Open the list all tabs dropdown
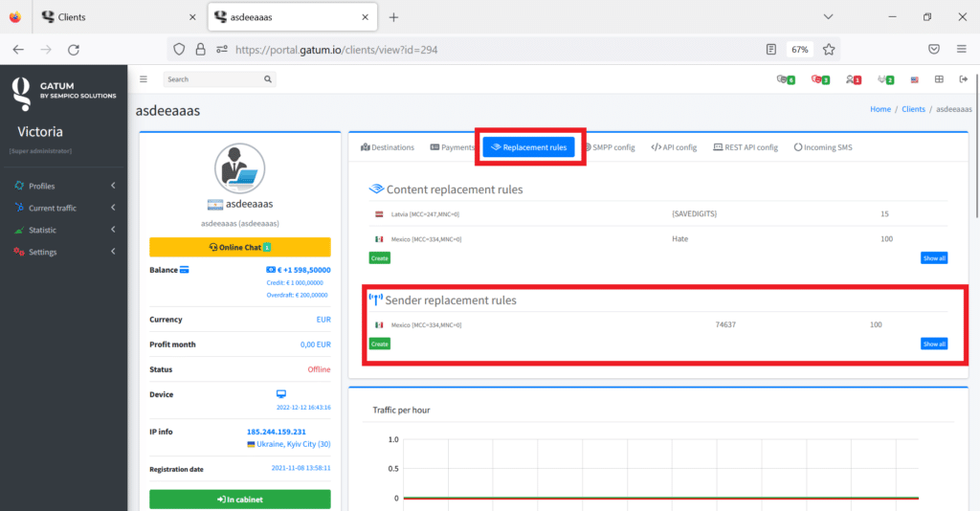980x511 pixels. click(x=828, y=17)
